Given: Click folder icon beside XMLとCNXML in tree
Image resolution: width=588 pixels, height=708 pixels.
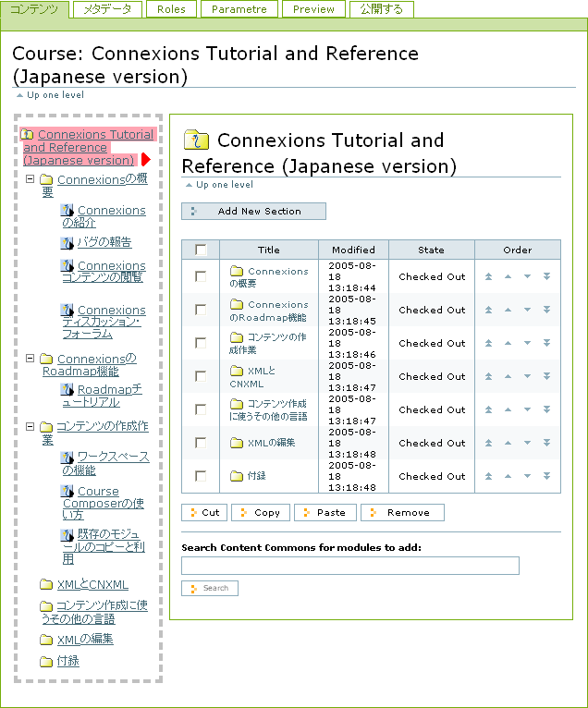Looking at the screenshot, I should [x=46, y=585].
